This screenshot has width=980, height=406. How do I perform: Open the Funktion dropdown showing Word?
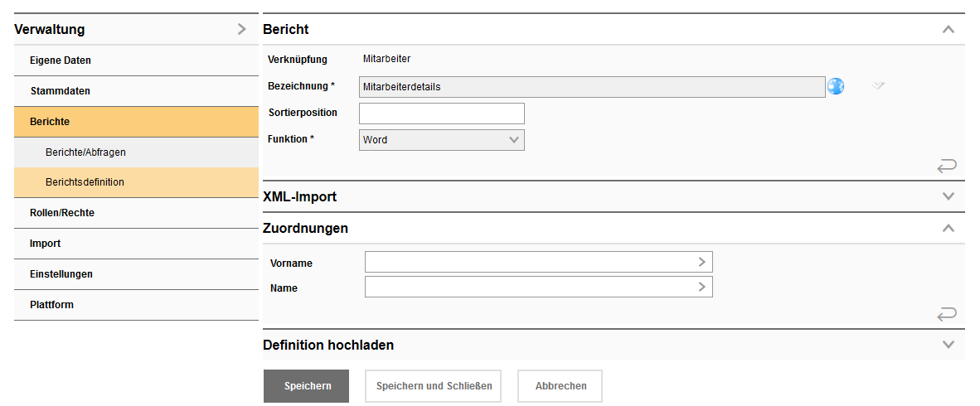[x=442, y=140]
